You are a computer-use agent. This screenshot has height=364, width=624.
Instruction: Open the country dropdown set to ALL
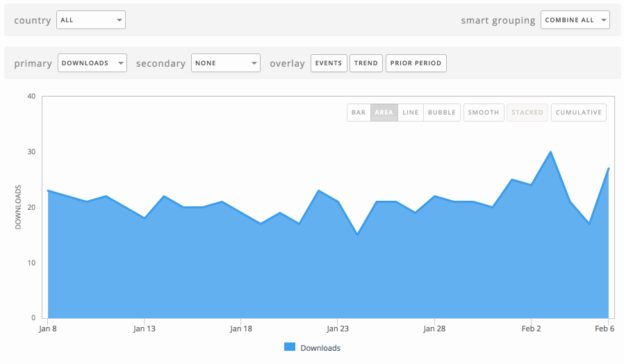[91, 20]
